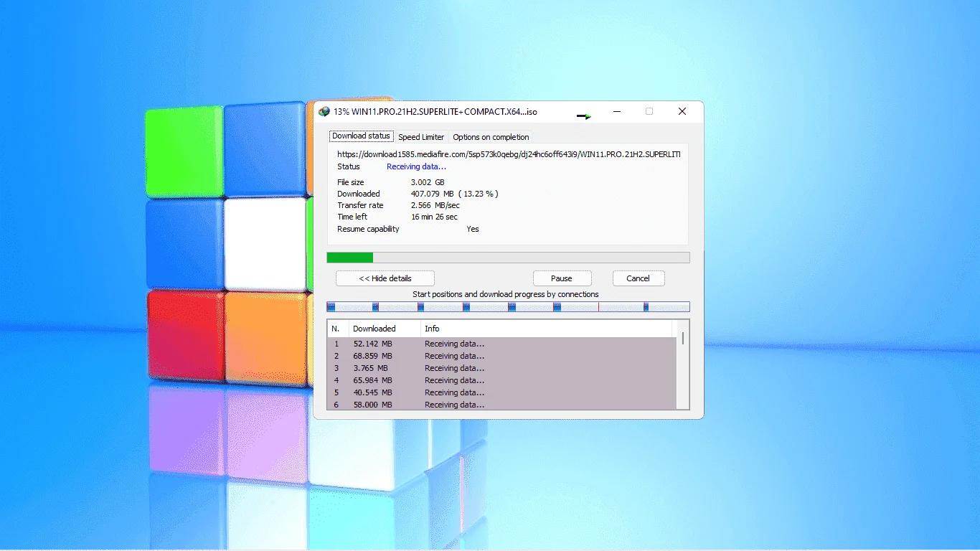Viewport: 980px width, 551px height.
Task: Click the 16 min 26 sec time left
Action: click(x=434, y=217)
